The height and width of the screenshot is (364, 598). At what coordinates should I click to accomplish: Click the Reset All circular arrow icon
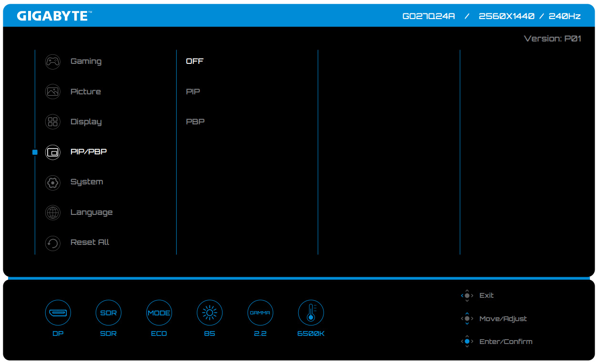52,243
